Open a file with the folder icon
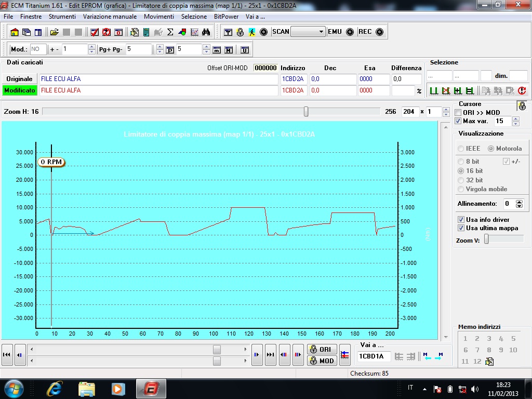This screenshot has width=532, height=399. 54,32
